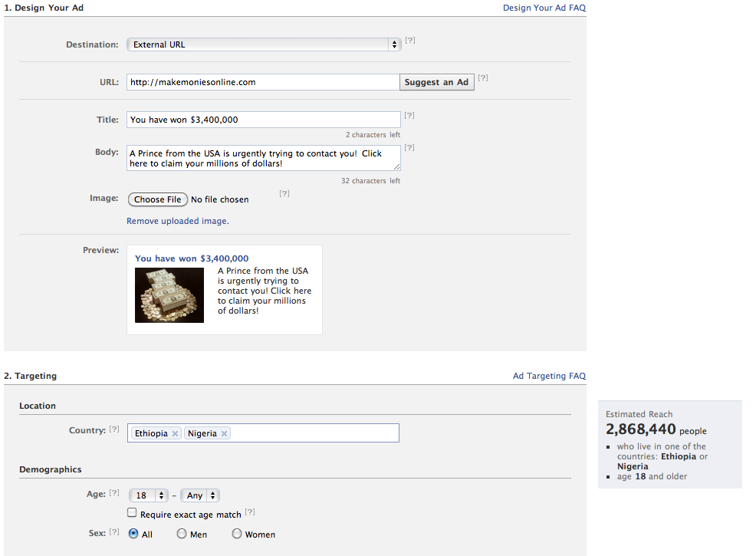This screenshot has width=756, height=556.
Task: Click the '2. Targeting' section heading
Action: click(31, 376)
